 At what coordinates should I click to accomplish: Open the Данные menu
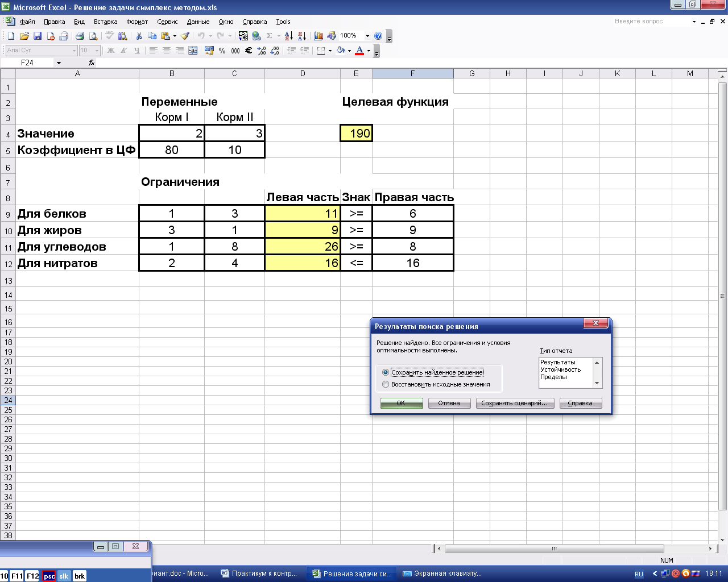click(x=198, y=22)
